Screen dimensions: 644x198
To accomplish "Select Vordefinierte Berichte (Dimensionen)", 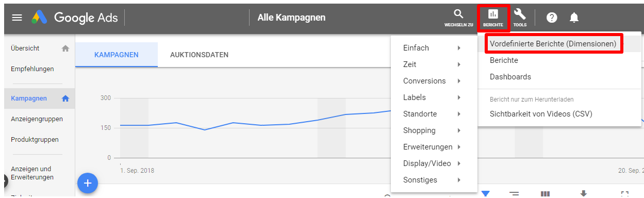I will [x=553, y=44].
